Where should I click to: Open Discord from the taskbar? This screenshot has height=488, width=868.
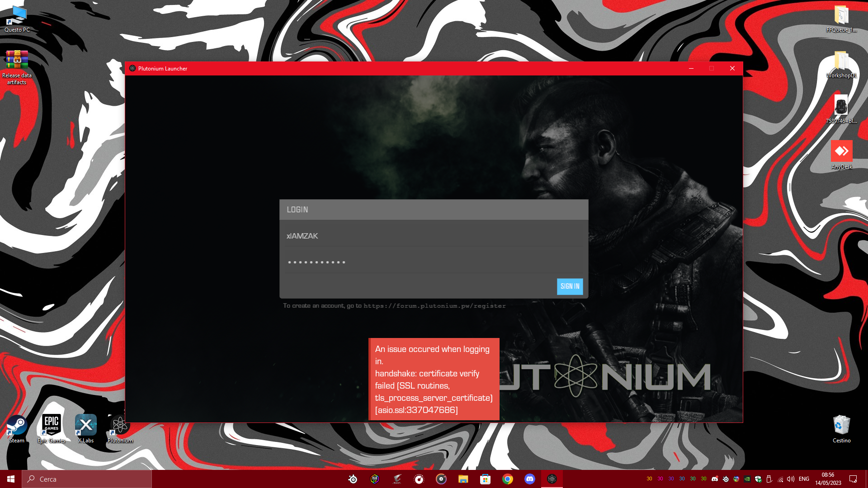click(530, 479)
